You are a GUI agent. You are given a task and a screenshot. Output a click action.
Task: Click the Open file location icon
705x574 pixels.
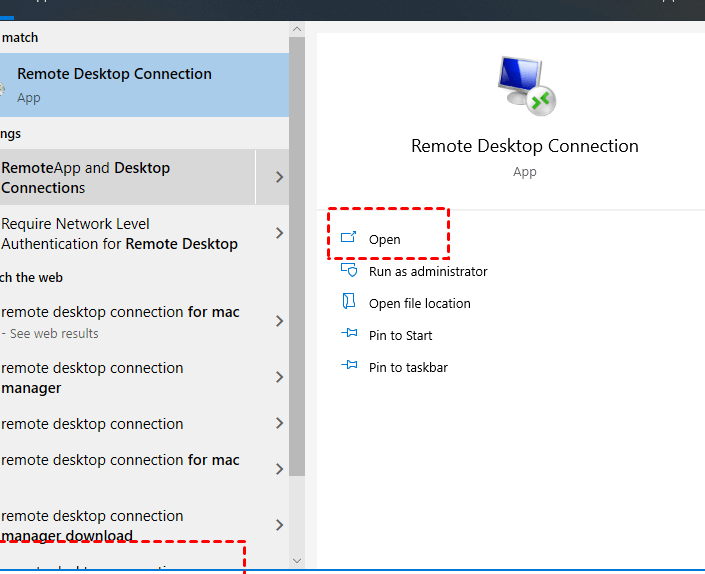349,303
